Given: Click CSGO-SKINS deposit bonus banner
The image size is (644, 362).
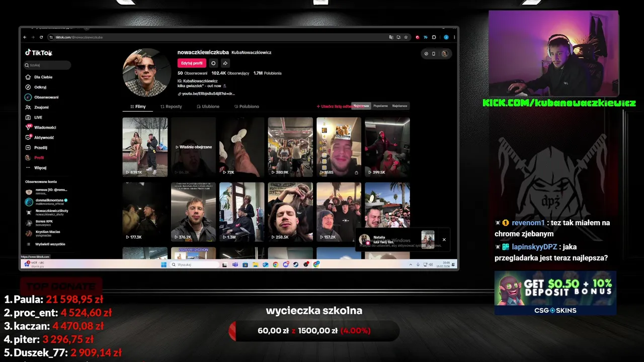Looking at the screenshot, I should click(555, 293).
